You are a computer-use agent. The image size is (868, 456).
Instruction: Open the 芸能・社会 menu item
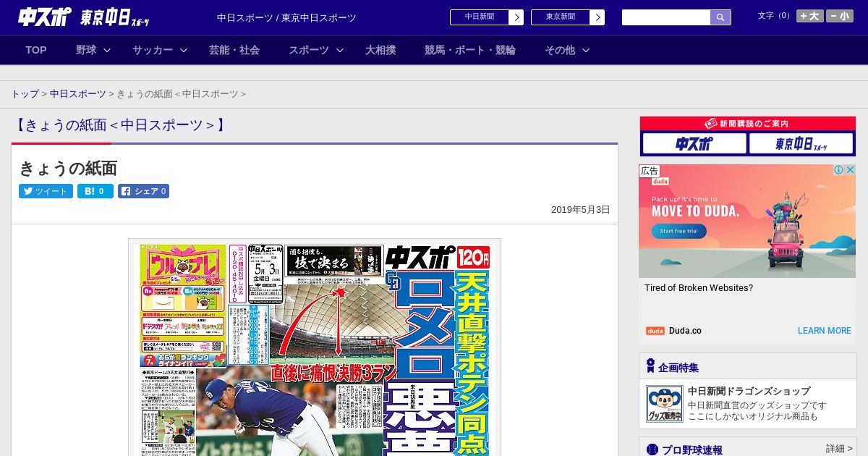(234, 50)
